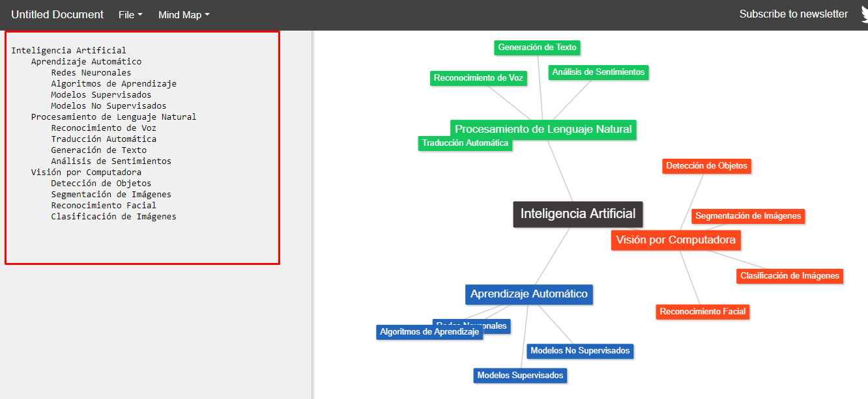The image size is (868, 399).
Task: Click the Segmentación de Imágenes node
Action: [748, 216]
